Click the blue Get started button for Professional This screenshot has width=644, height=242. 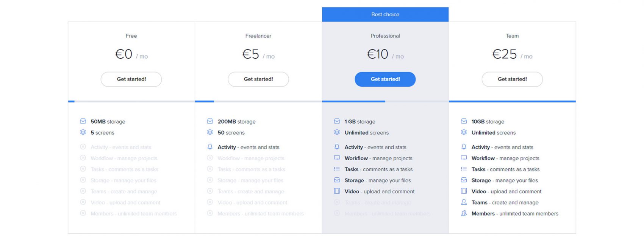pos(385,79)
